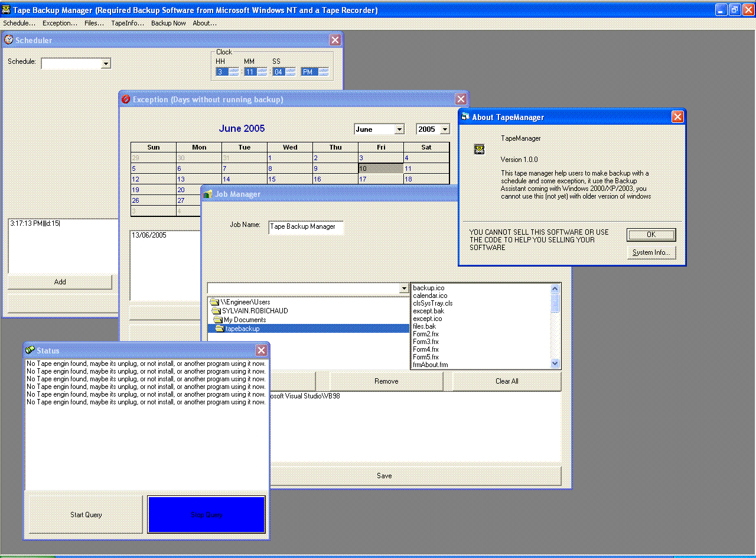The image size is (756, 558).
Task: Expand the month dropdown showing June
Action: 399,129
